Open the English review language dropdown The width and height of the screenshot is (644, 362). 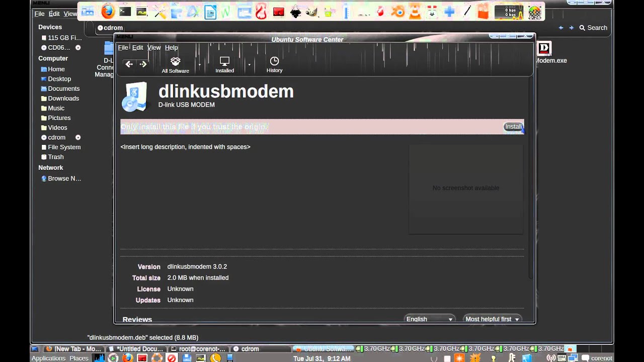click(430, 319)
